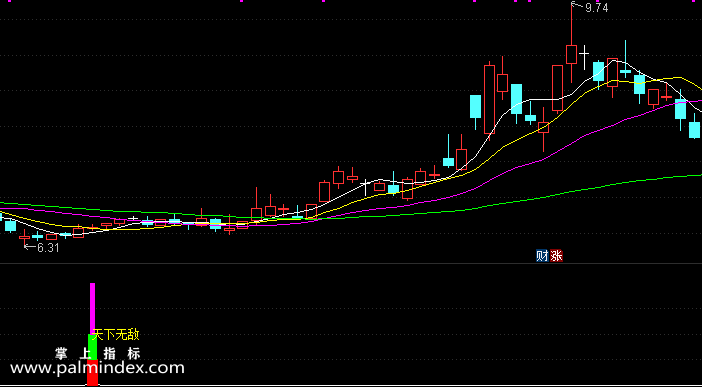Open the www.palmindex.com watermark link
This screenshot has width=702, height=387.
[97, 368]
